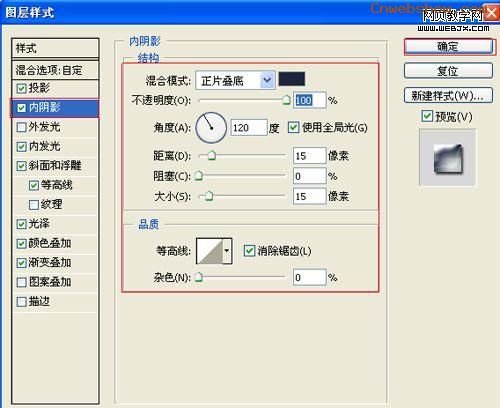500x408 pixels.
Task: Click the angle dial control
Action: (x=211, y=128)
